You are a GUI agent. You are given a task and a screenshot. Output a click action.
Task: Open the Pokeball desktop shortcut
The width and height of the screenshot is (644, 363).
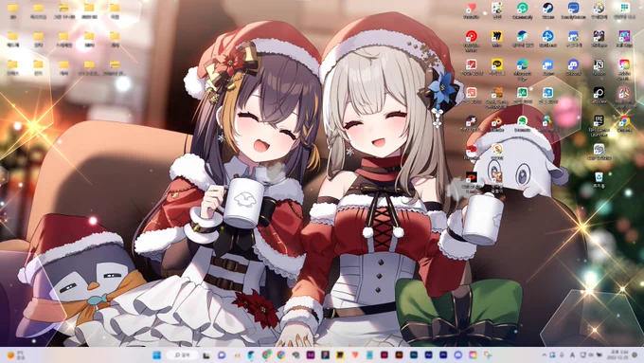coord(471,151)
